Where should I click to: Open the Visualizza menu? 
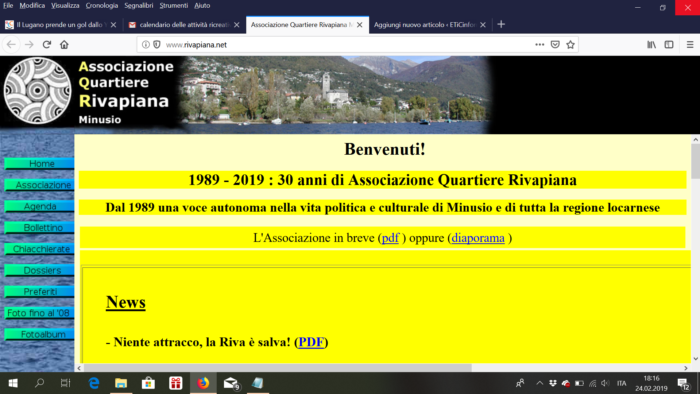65,5
